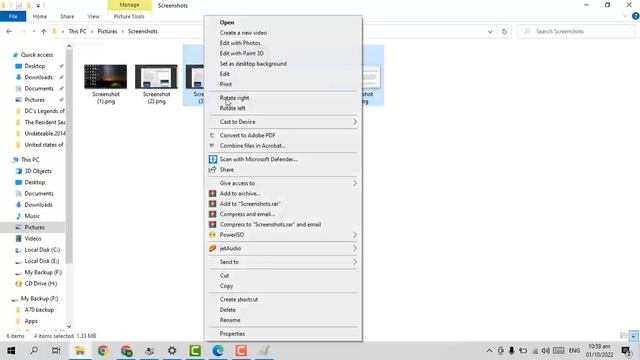Open Settings gear on the taskbar
The image size is (640, 360).
point(172,351)
